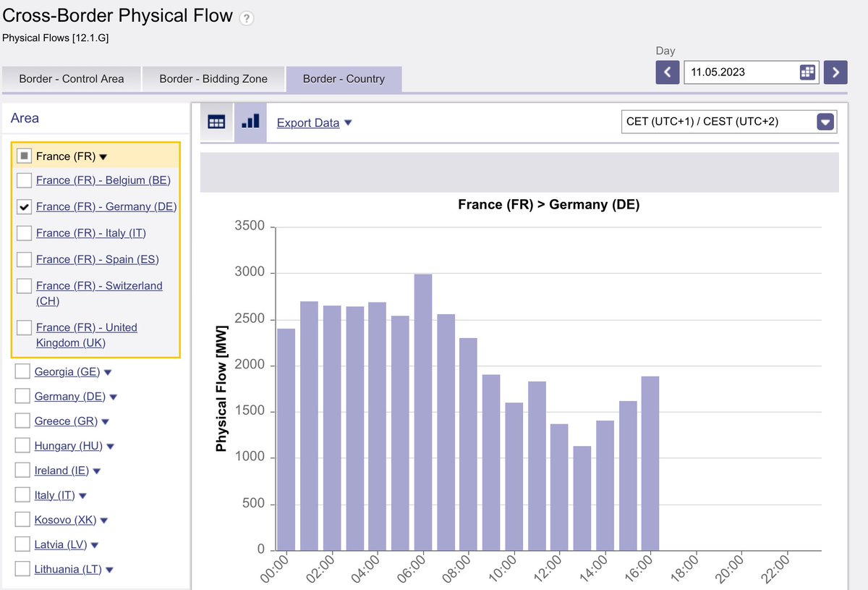The image size is (868, 590).
Task: Open the help question mark icon
Action: [x=247, y=19]
